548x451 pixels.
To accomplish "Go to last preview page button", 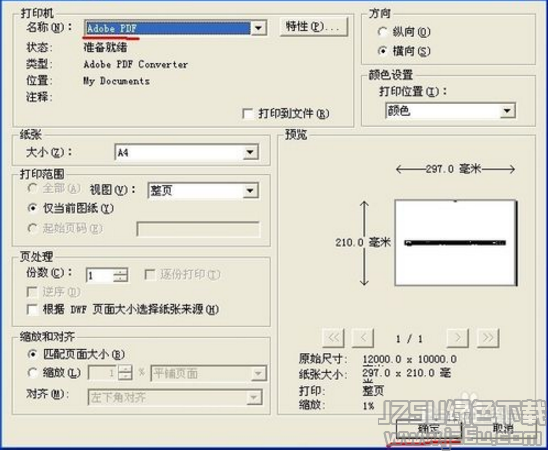I will point(488,338).
